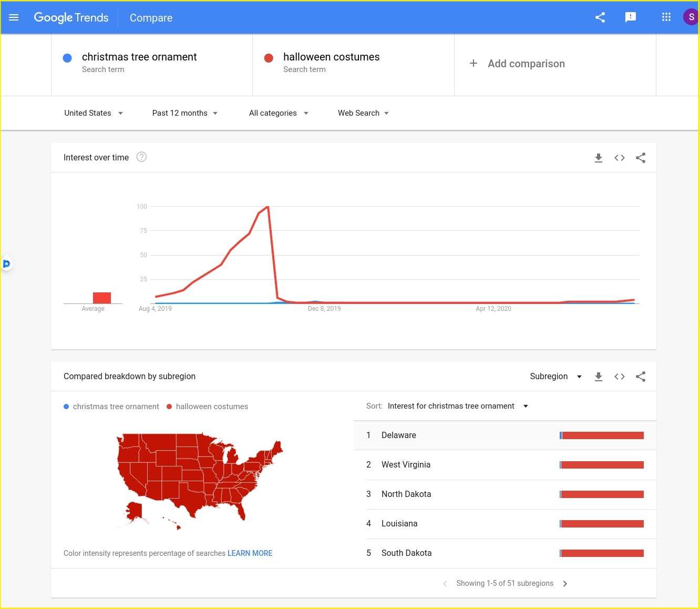Click the halloween costumes map legend
700x609 pixels.
tap(208, 407)
